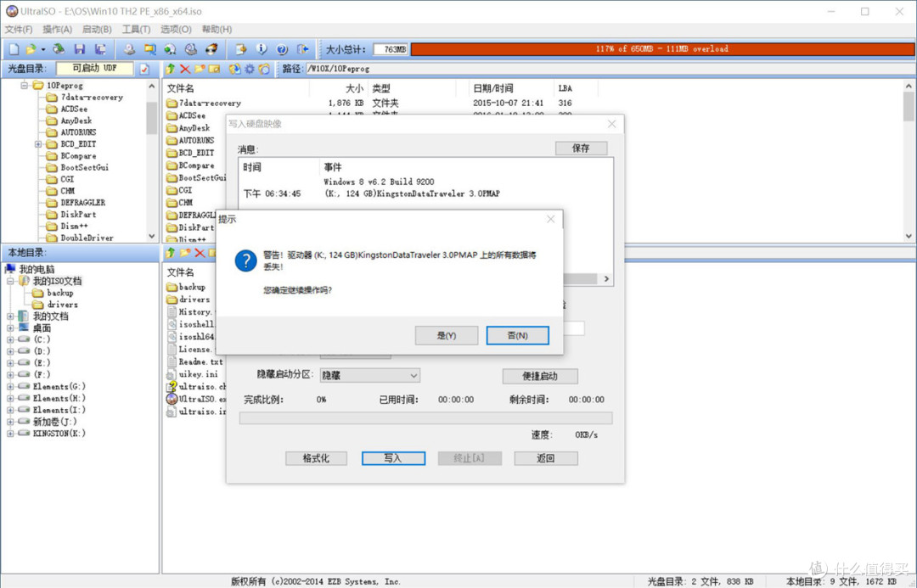917x588 pixels.
Task: Click 否(N) to cancel the warning
Action: click(518, 335)
